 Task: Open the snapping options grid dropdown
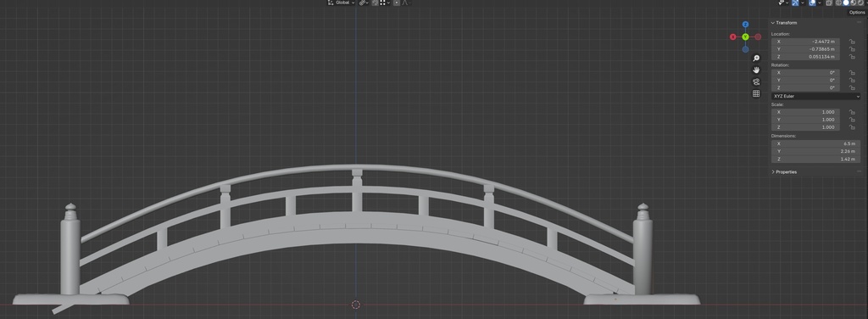(x=386, y=3)
